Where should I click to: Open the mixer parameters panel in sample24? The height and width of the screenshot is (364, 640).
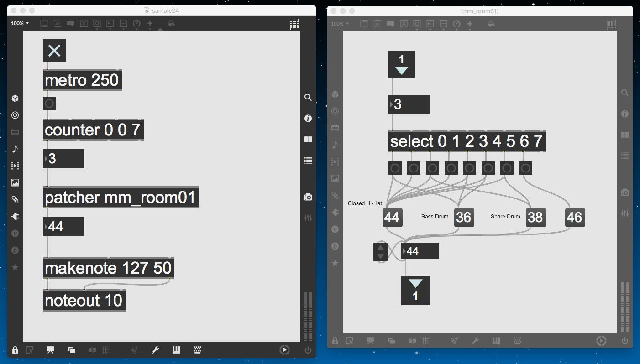pyautogui.click(x=308, y=218)
